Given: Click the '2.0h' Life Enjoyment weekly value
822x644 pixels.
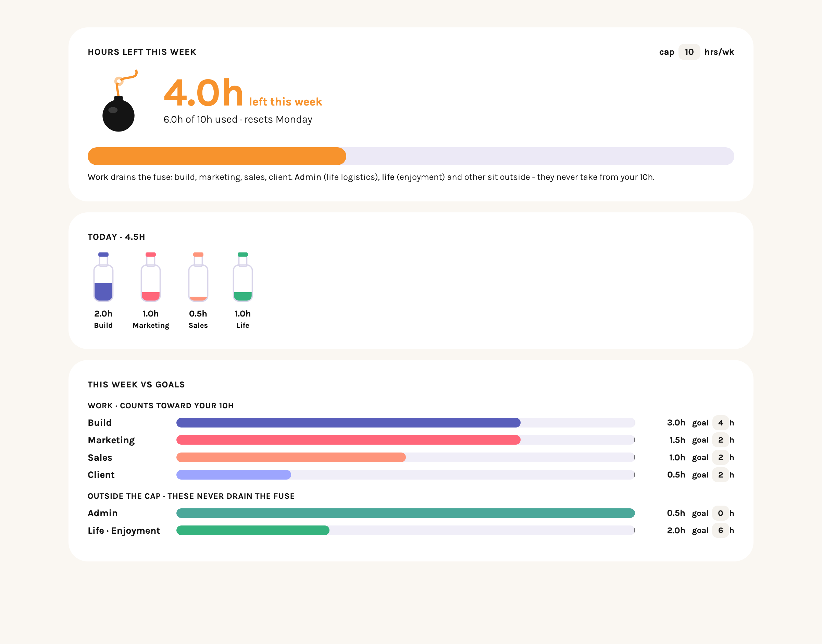Looking at the screenshot, I should tap(676, 531).
